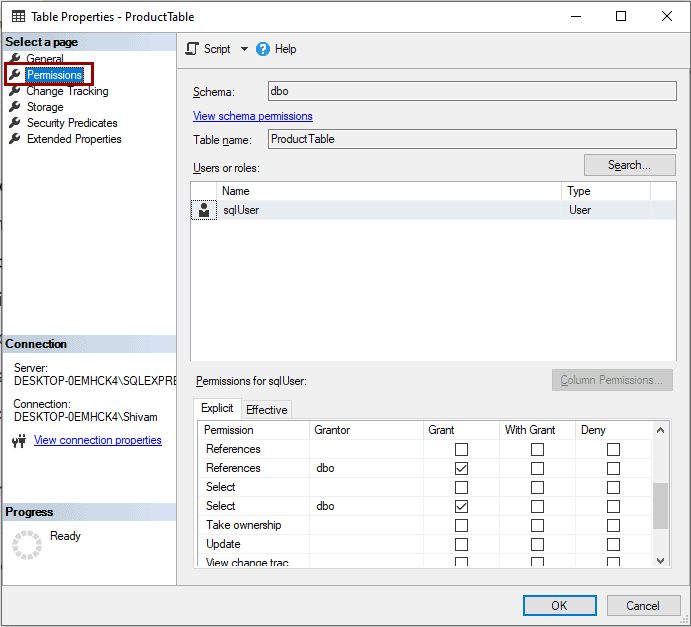Check Deny for Update permission
Screen dimensions: 691x627
point(613,544)
